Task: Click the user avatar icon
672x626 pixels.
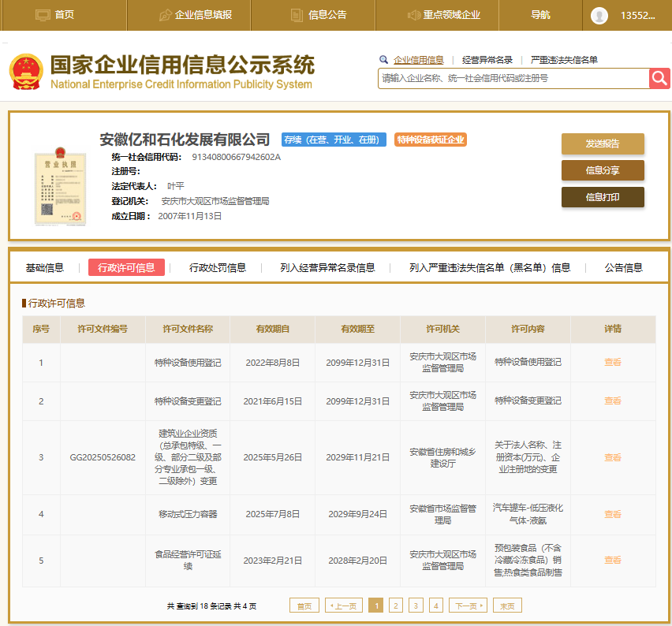Action: click(599, 16)
